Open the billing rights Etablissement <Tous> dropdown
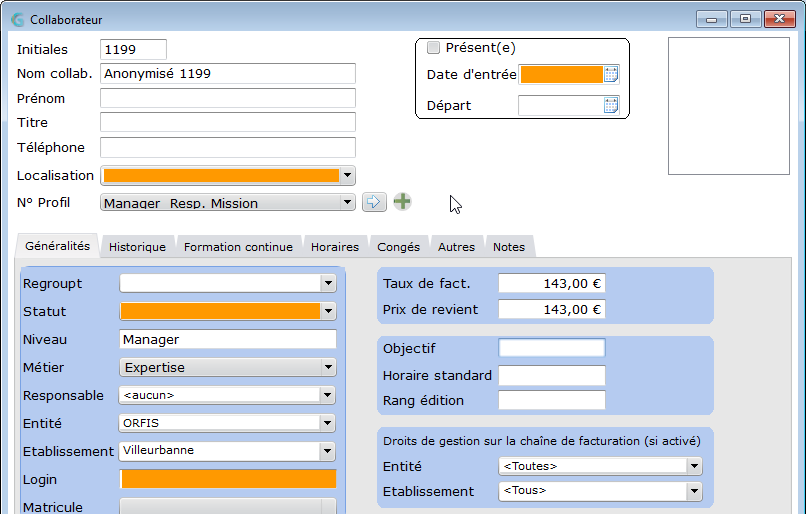Viewport: 806px width, 514px height. [694, 491]
